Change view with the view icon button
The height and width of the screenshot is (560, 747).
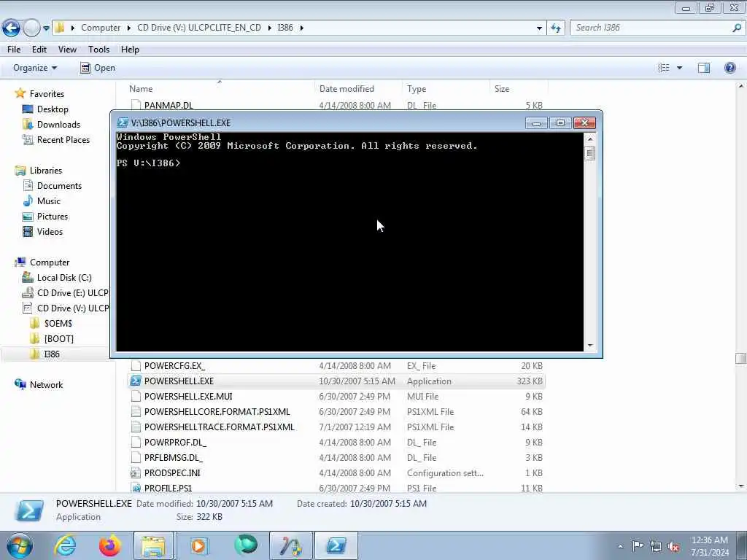click(x=664, y=68)
